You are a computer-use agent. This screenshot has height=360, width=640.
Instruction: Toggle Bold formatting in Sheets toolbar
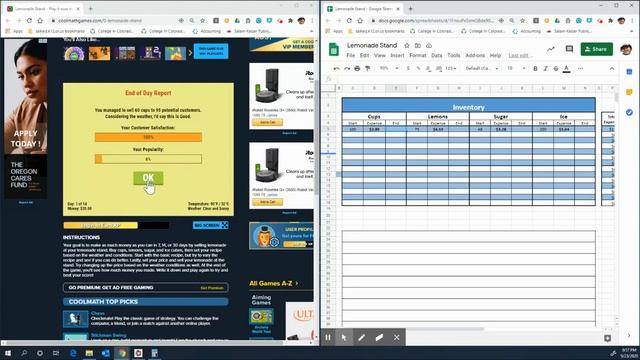click(x=535, y=69)
